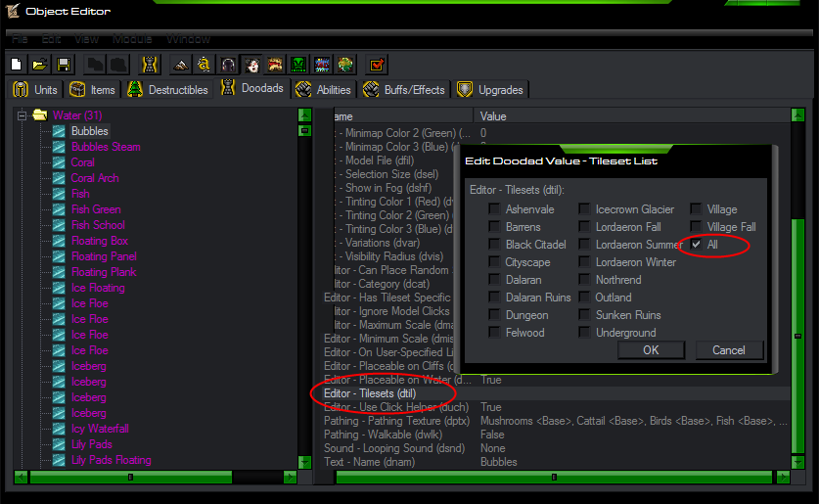Screen dimensions: 819x504
Task: Click the Paste toolbar icon
Action: 118,65
